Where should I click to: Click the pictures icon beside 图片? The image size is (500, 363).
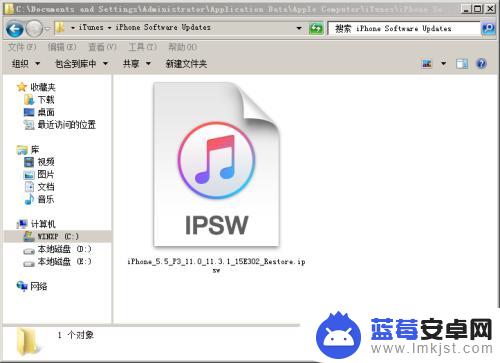click(x=29, y=174)
